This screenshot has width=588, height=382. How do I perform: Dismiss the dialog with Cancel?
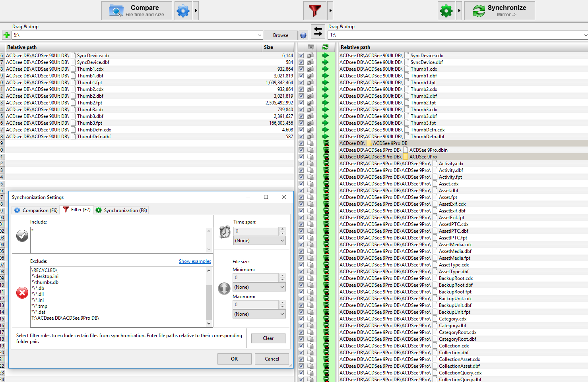272,359
